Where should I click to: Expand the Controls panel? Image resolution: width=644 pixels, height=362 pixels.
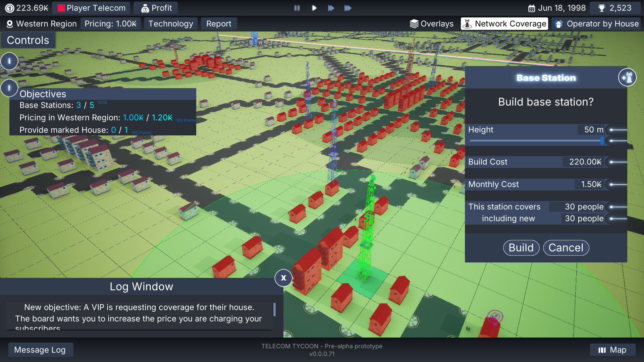click(x=28, y=40)
